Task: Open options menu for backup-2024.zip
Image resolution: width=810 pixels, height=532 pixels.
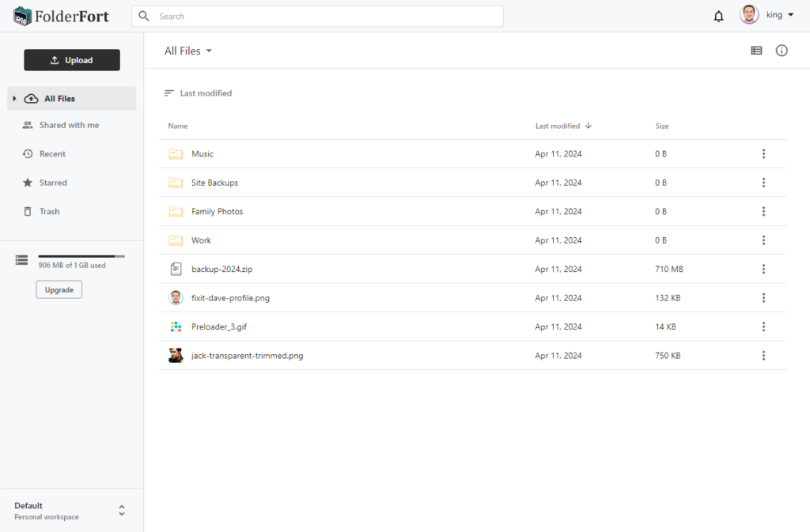Action: click(763, 269)
